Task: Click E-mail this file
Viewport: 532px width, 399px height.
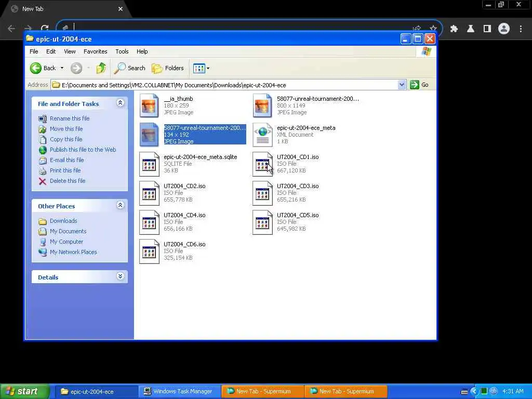Action: coord(67,160)
